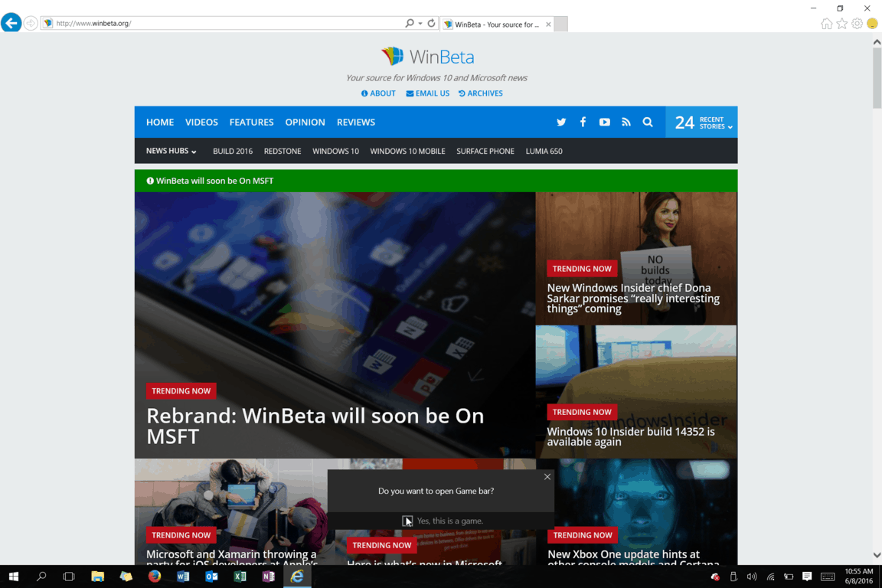Click the vertical scrollbar thumb

(877, 77)
